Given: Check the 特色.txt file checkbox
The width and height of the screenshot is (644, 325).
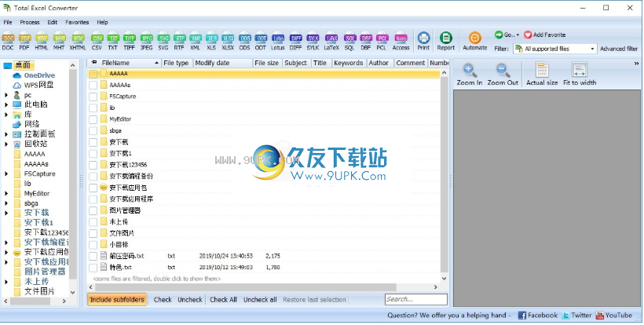Looking at the screenshot, I should [x=93, y=268].
